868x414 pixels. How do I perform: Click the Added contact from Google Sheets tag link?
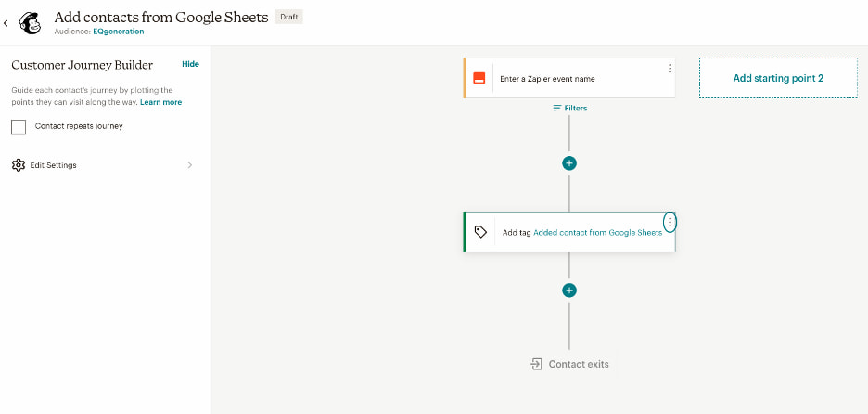pyautogui.click(x=597, y=233)
